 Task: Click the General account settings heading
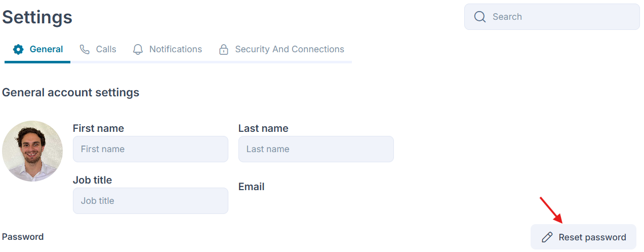pyautogui.click(x=70, y=93)
